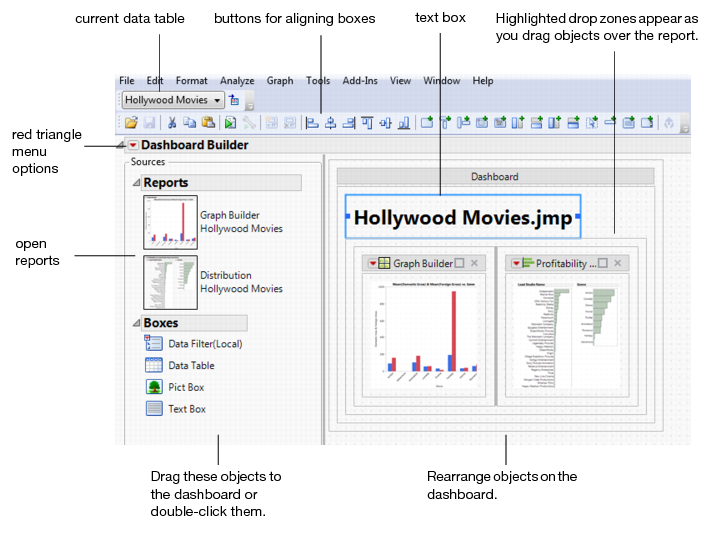The image size is (703, 546).
Task: Select the Data Filter(Local) box icon
Action: pyautogui.click(x=154, y=344)
